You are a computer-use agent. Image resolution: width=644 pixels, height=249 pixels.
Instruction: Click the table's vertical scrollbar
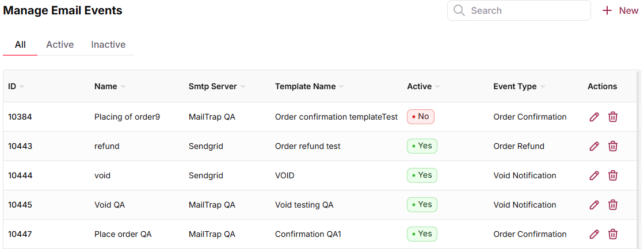(638, 160)
